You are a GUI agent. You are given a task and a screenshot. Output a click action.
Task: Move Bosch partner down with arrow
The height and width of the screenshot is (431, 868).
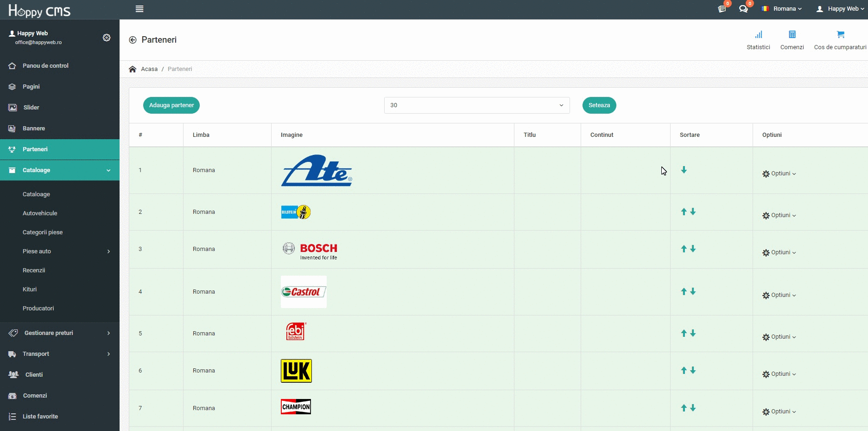point(693,249)
